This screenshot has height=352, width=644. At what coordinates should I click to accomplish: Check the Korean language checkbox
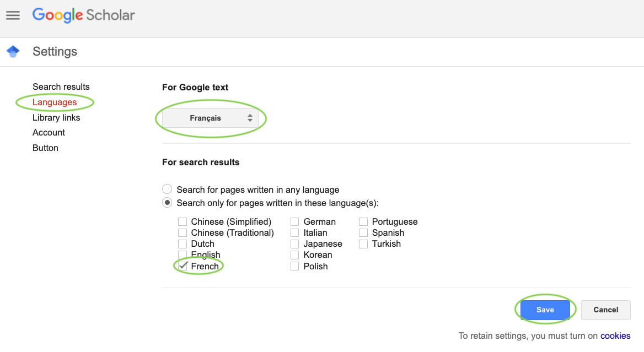point(294,254)
